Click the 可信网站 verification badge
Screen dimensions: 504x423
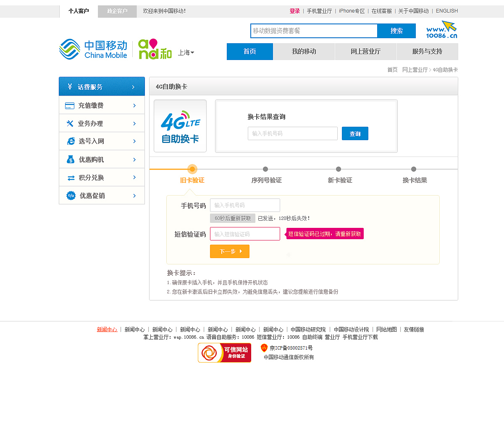point(225,352)
